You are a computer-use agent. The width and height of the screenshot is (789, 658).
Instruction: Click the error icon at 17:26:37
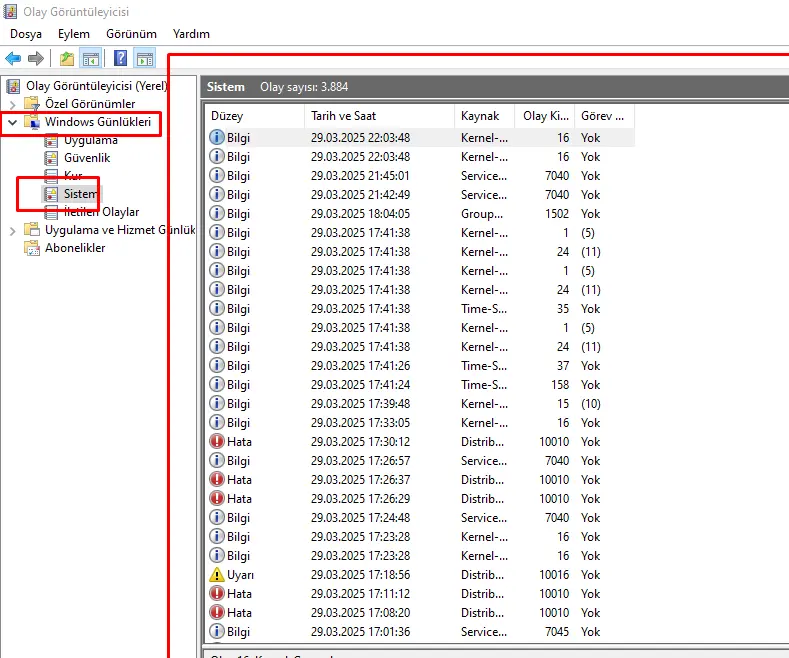(217, 479)
